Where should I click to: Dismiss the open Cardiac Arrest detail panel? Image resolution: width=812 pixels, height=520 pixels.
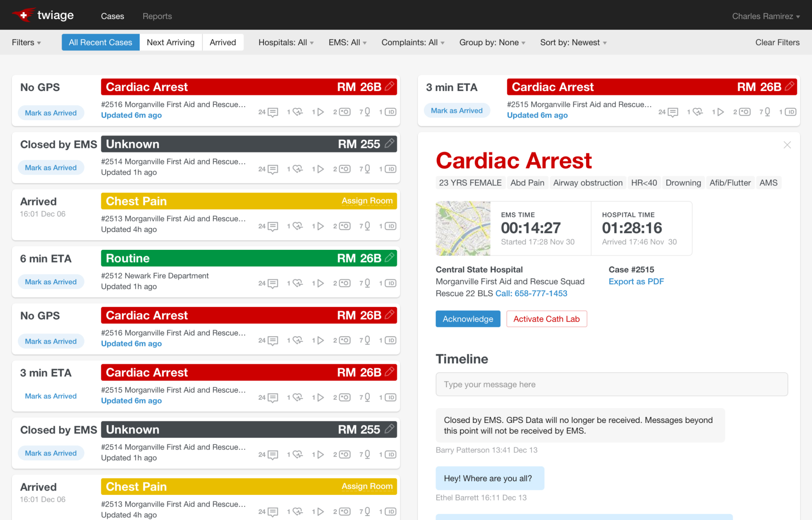coord(787,145)
